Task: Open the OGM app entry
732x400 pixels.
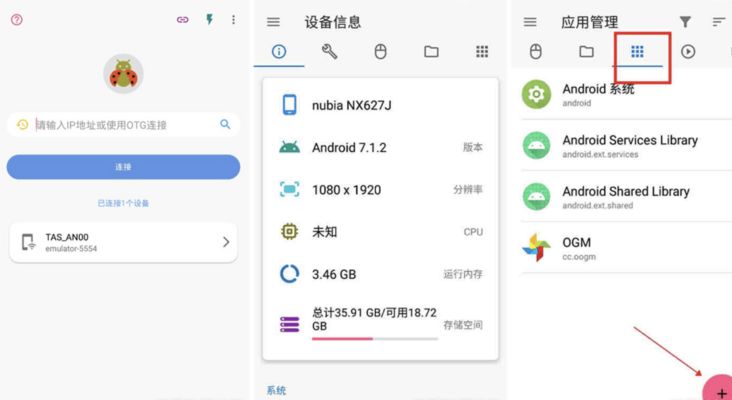Action: point(626,247)
